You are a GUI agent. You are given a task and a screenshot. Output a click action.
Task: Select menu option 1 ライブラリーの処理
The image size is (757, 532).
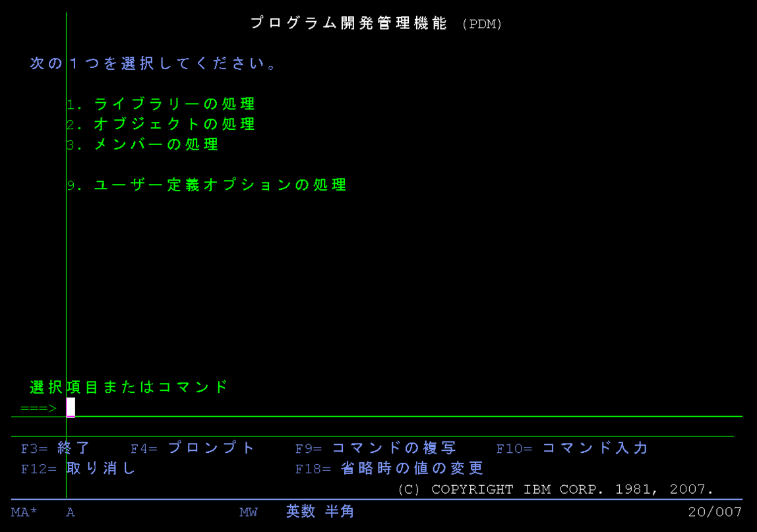[x=161, y=103]
